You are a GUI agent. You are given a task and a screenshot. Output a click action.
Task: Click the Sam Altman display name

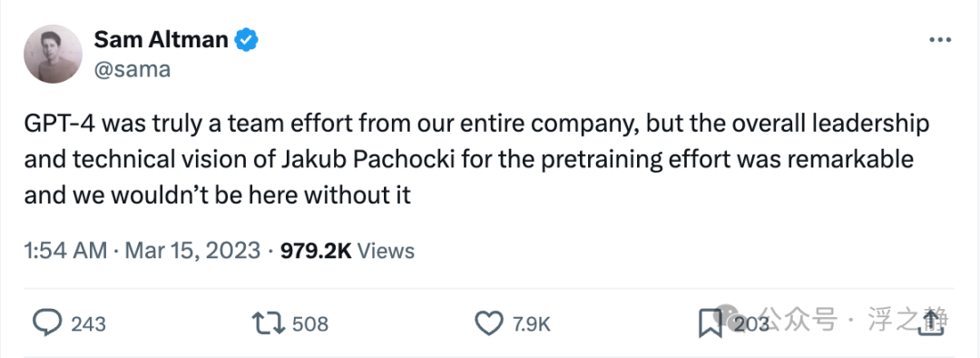click(x=161, y=40)
